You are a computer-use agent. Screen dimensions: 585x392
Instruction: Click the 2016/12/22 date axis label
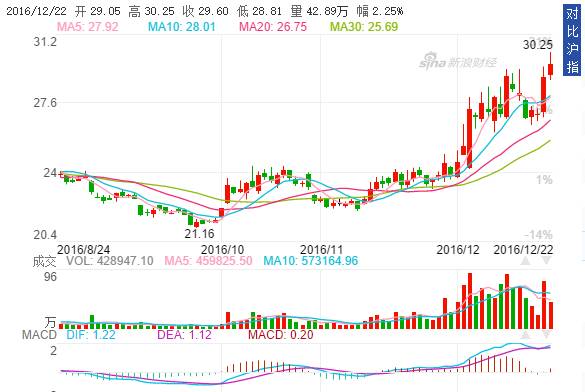(523, 249)
